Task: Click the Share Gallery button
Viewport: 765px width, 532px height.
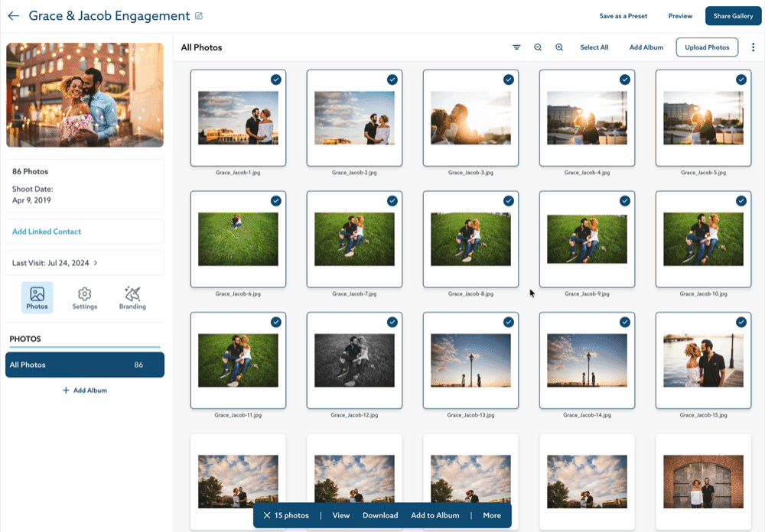Action: 733,15
